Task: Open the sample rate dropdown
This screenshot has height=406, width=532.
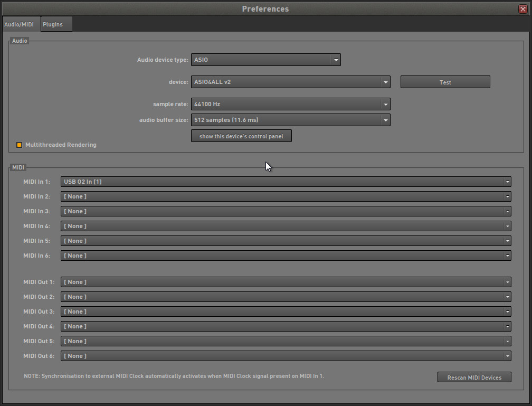Action: [290, 105]
